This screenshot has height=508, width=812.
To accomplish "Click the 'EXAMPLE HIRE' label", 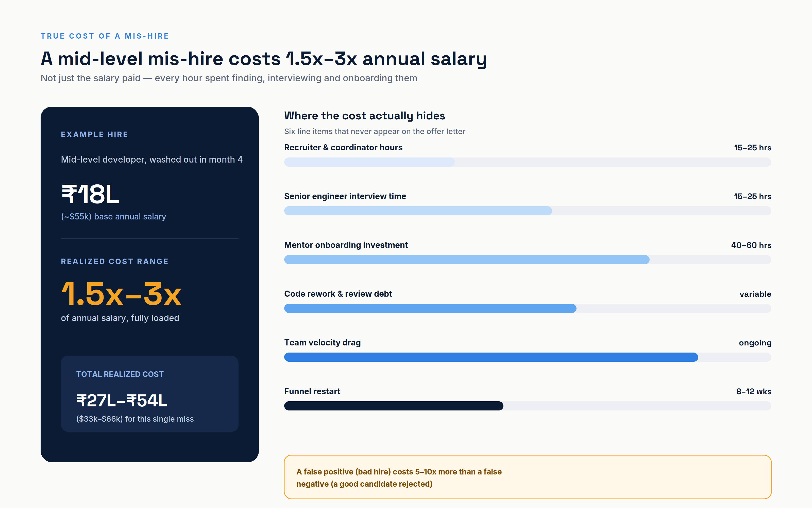I will pyautogui.click(x=94, y=134).
